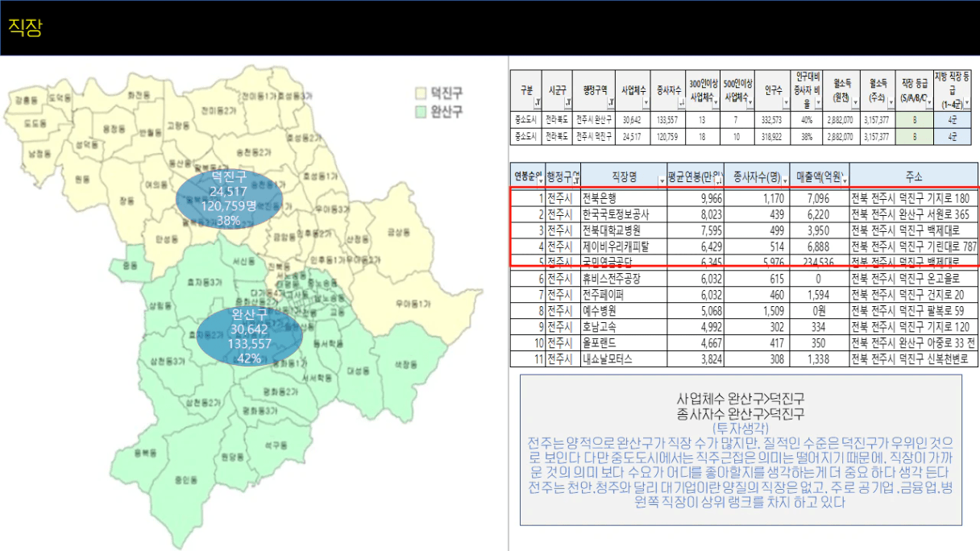The width and height of the screenshot is (980, 551).
Task: Click the green 완산구 legend swatch
Action: [421, 111]
